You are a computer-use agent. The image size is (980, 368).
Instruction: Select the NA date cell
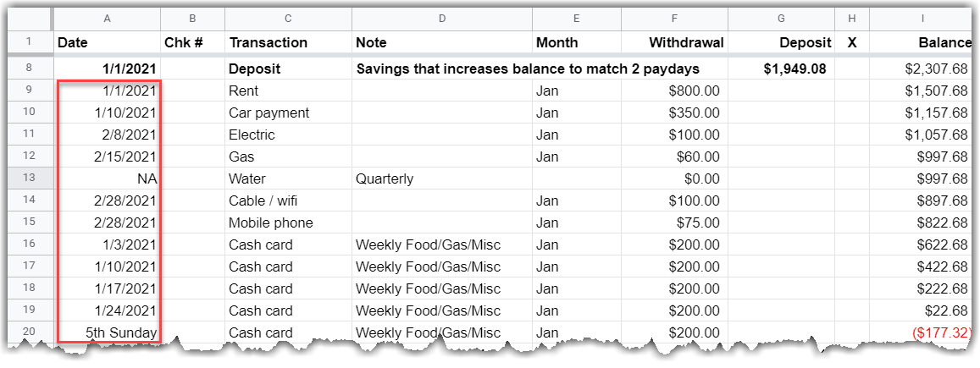pos(108,179)
